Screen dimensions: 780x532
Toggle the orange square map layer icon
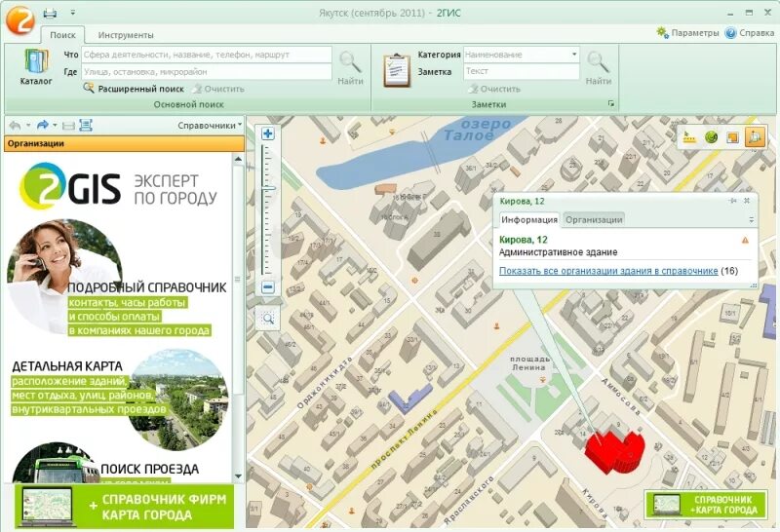(733, 137)
